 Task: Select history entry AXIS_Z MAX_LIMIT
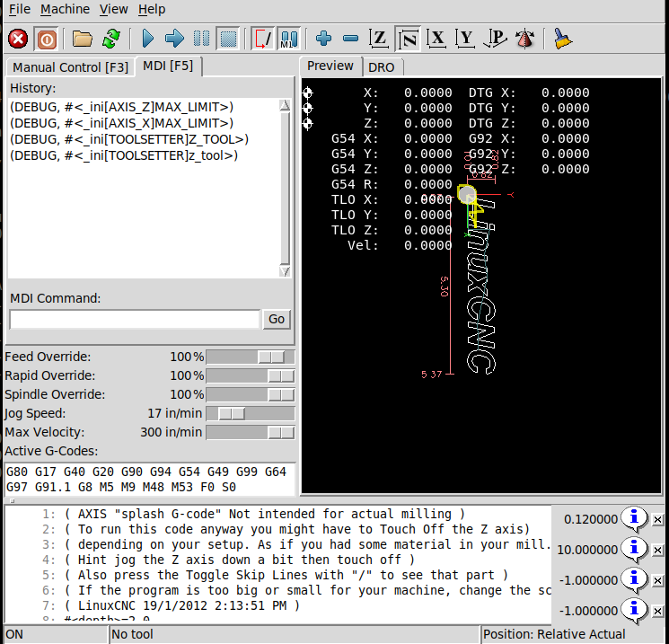(x=121, y=107)
